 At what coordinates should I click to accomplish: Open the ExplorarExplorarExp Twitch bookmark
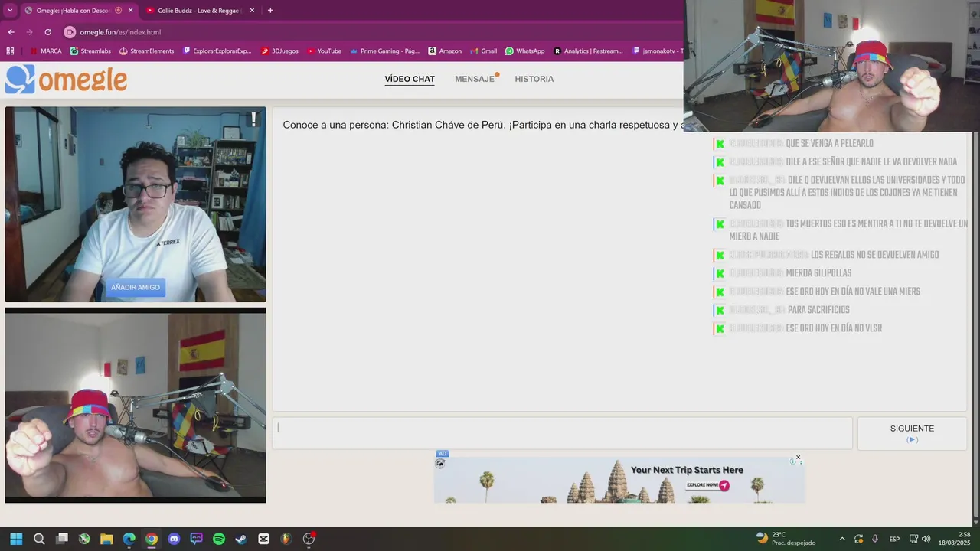coord(217,51)
